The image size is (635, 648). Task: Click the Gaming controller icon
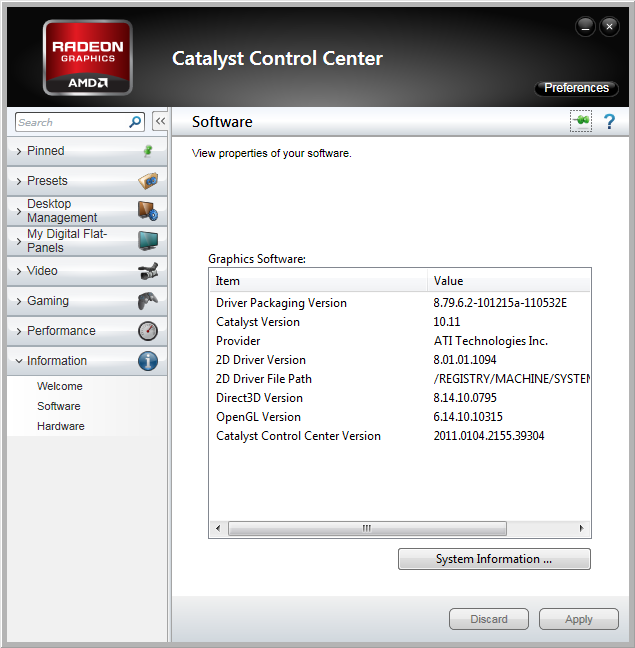(148, 301)
